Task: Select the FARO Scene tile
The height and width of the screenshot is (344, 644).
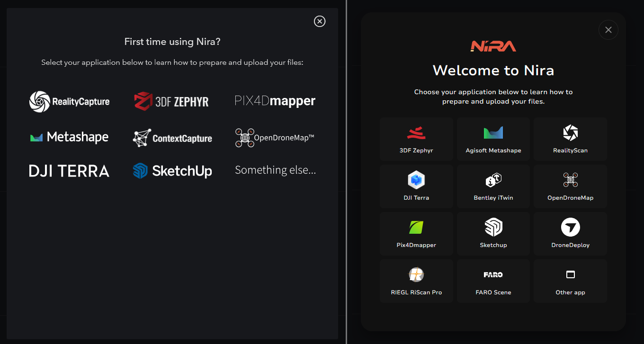Action: pos(493,281)
